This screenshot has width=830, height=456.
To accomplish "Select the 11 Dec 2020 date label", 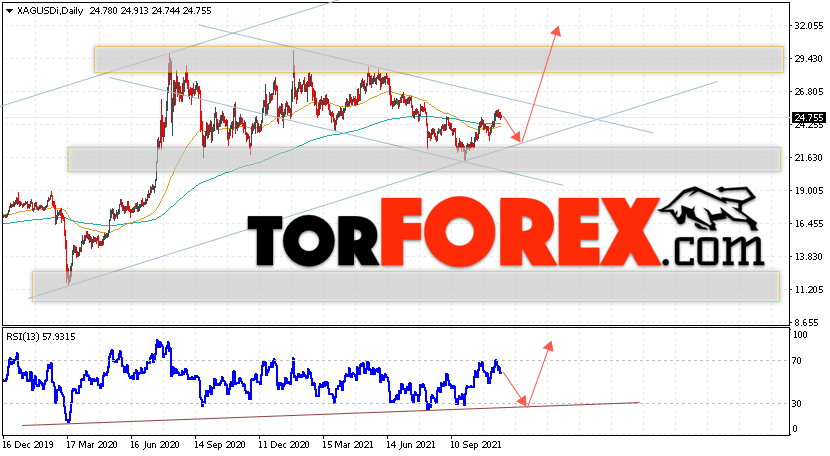I will click(284, 445).
